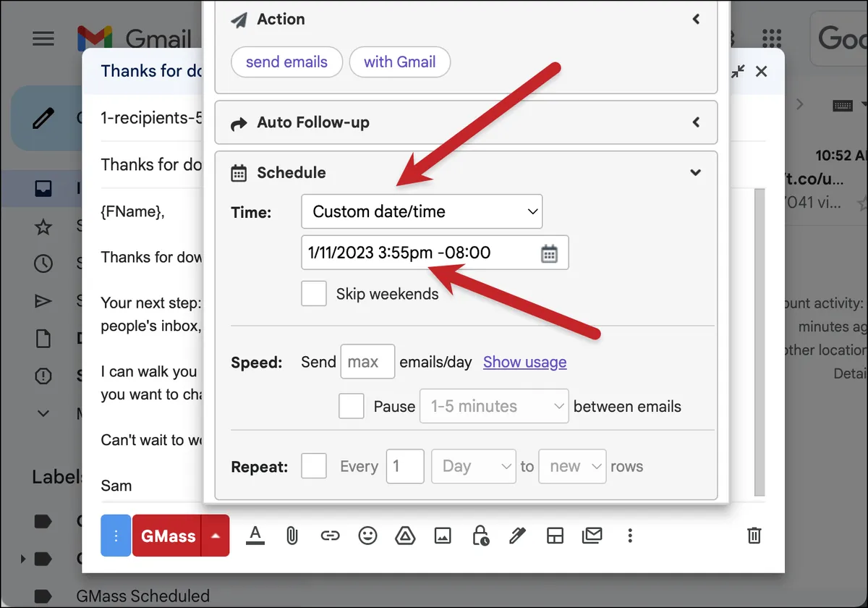This screenshot has height=608, width=868.
Task: Open GMass Scheduled label
Action: pos(143,596)
